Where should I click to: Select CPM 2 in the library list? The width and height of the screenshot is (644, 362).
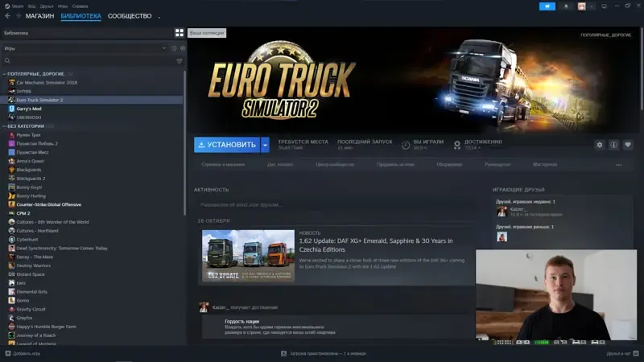pos(23,213)
